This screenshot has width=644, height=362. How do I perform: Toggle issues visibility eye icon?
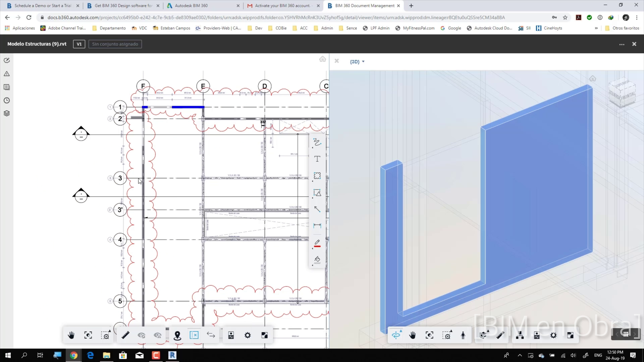(157, 335)
